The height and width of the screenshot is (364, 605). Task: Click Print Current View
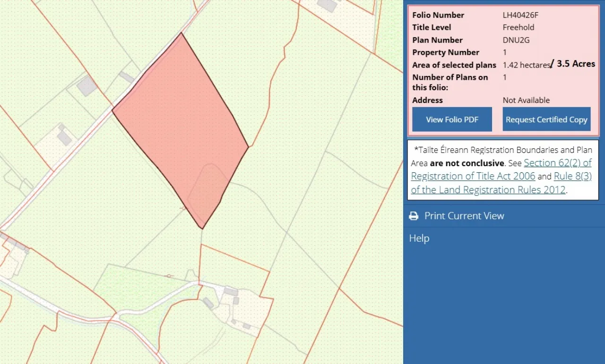464,216
